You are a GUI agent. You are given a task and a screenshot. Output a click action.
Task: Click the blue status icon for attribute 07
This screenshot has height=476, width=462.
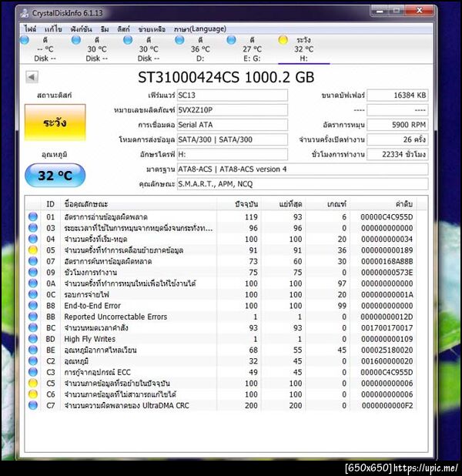33,261
